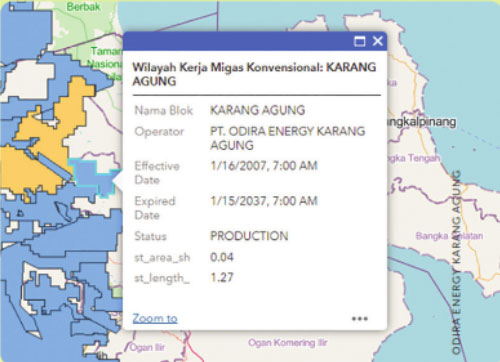Click the "Operator" field label
This screenshot has height=362, width=500.
pos(159,132)
